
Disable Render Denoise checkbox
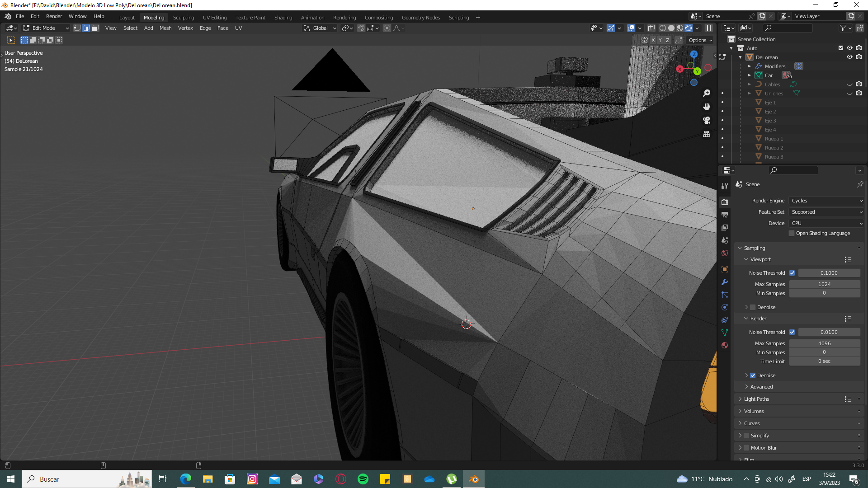coord(753,375)
